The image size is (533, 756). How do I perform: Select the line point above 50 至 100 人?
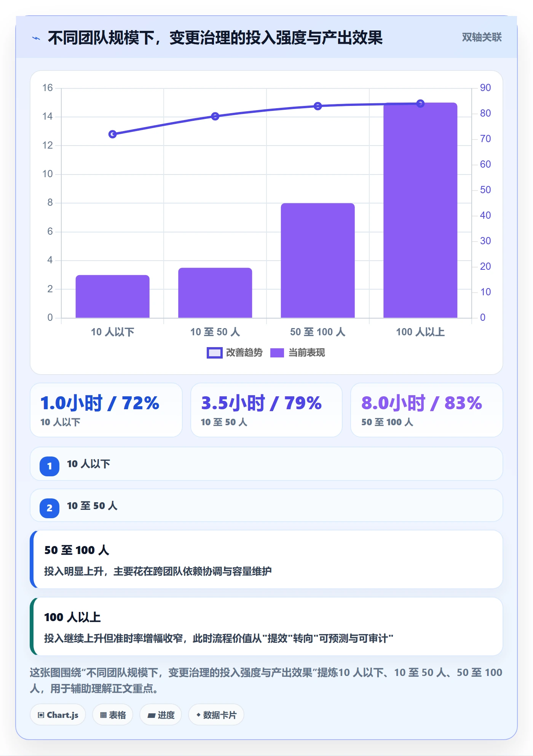318,106
